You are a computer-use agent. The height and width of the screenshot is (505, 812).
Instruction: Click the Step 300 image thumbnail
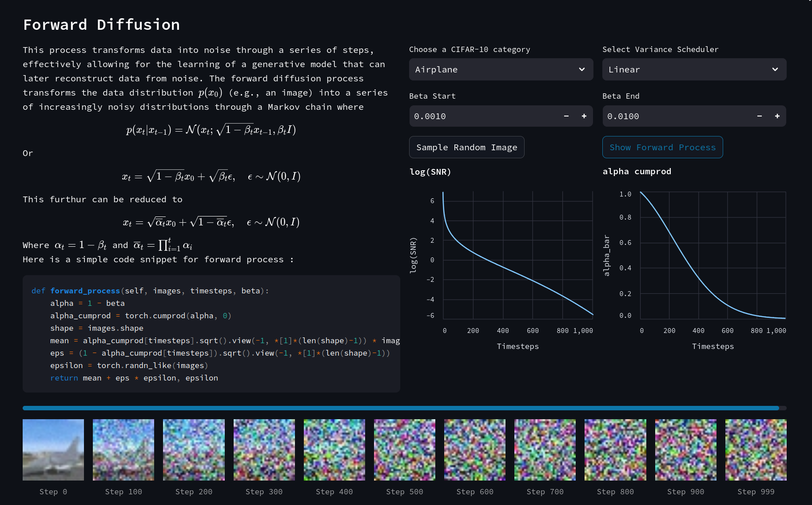[x=264, y=449]
